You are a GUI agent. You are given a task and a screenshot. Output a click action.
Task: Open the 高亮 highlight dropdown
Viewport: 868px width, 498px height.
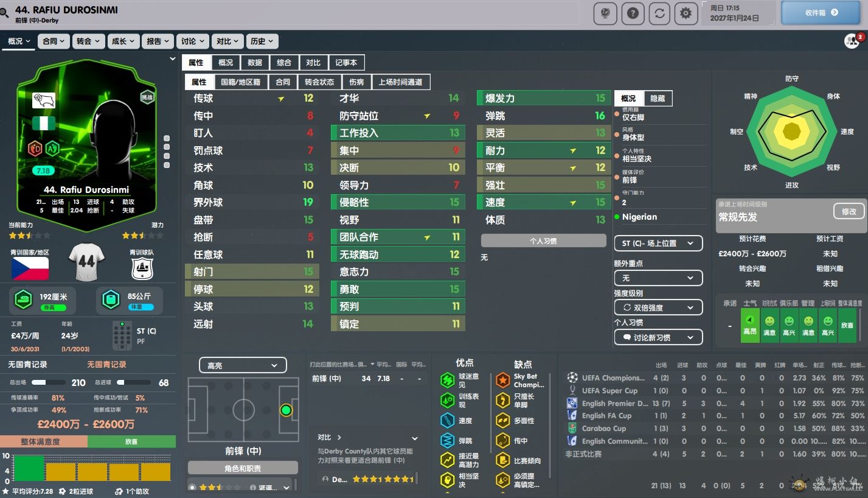coord(243,365)
